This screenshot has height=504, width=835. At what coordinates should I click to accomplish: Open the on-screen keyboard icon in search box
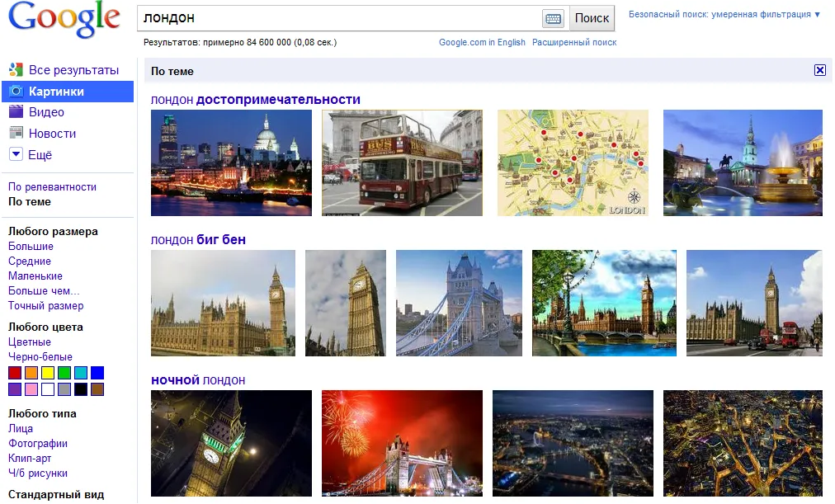[554, 19]
